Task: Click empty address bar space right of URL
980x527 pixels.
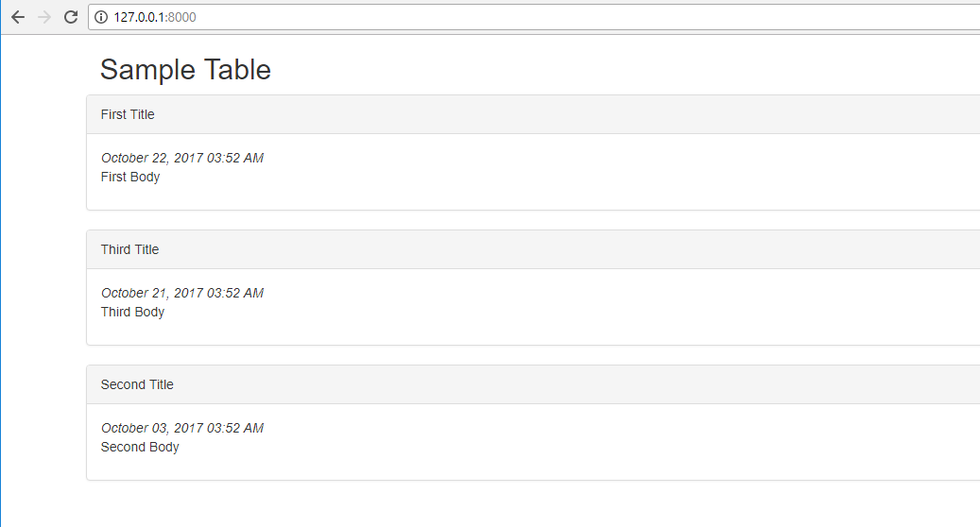Action: [567, 17]
